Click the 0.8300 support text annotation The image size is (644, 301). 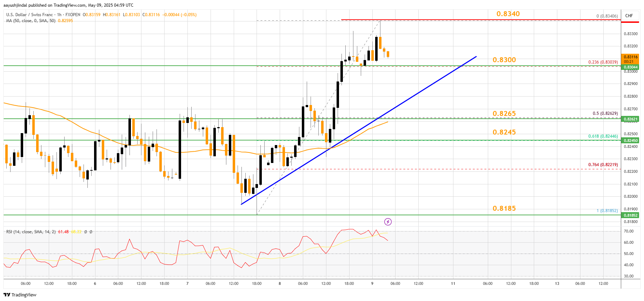[504, 60]
